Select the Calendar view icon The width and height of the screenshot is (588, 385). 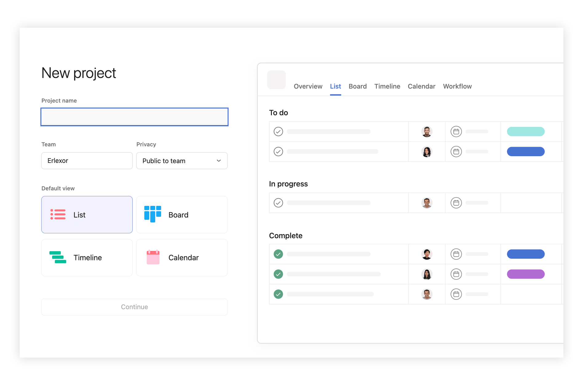(153, 257)
